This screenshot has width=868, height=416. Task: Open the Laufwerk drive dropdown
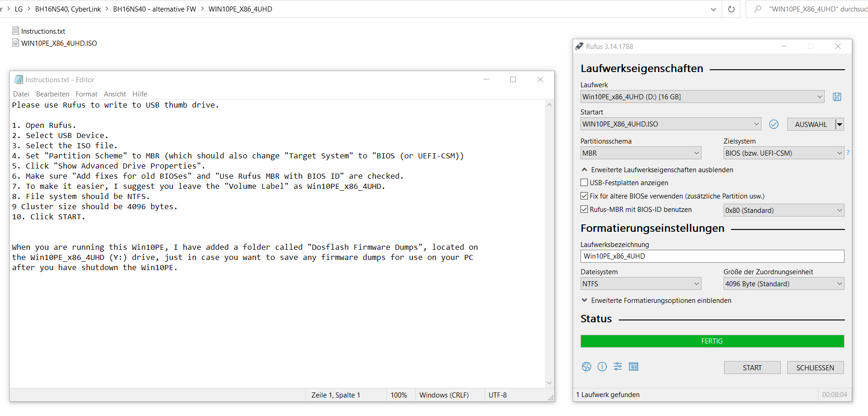tap(702, 97)
